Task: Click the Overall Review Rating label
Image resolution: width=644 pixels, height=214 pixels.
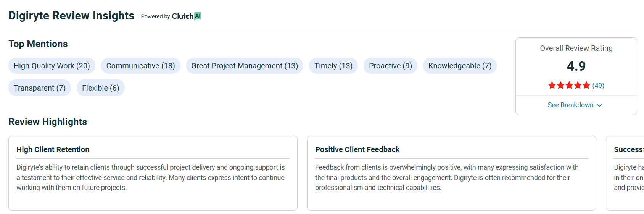Action: point(576,48)
